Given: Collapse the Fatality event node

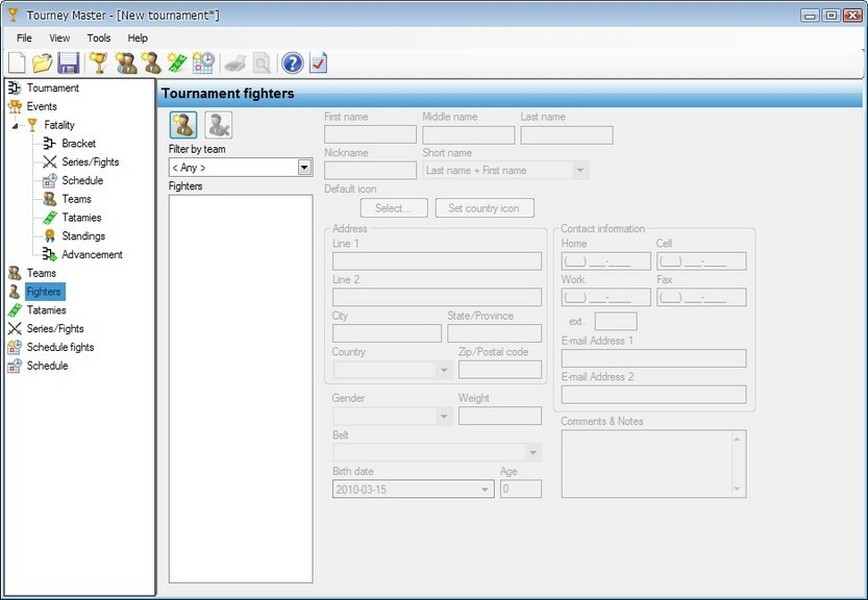Looking at the screenshot, I should [15, 126].
